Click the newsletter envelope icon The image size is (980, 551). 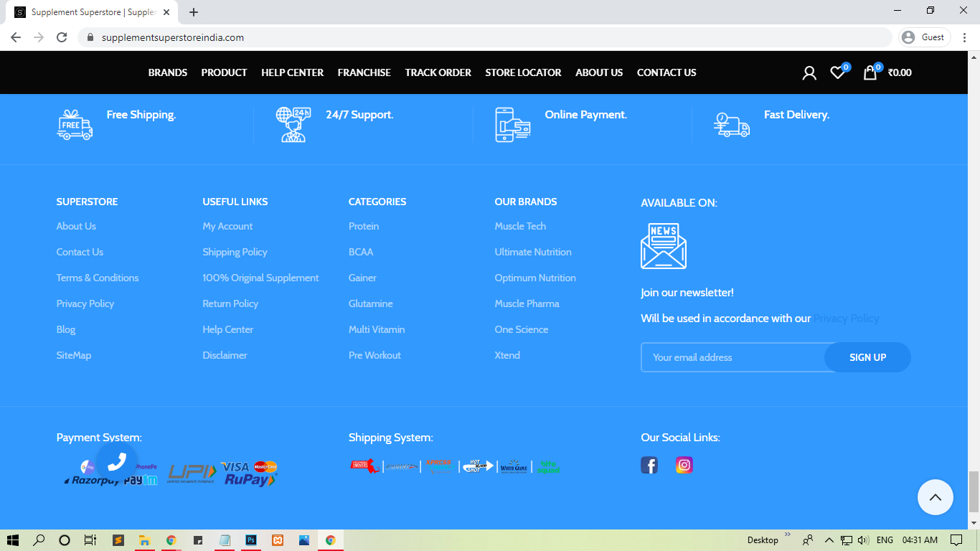664,245
